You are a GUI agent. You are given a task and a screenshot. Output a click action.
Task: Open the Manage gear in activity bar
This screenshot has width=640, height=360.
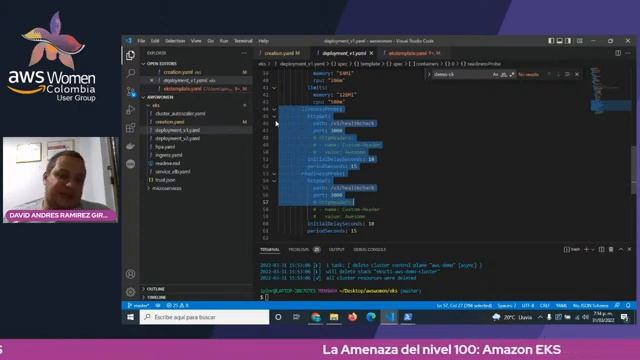pyautogui.click(x=131, y=292)
